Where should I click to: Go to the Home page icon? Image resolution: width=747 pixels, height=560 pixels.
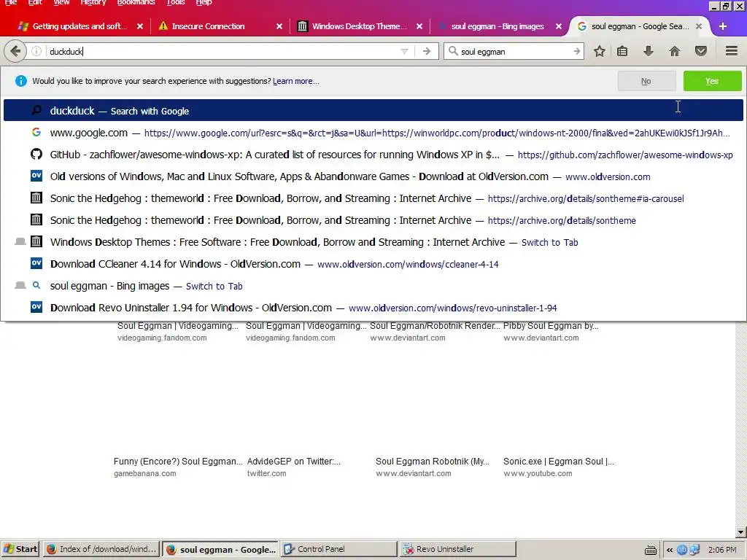(x=675, y=51)
